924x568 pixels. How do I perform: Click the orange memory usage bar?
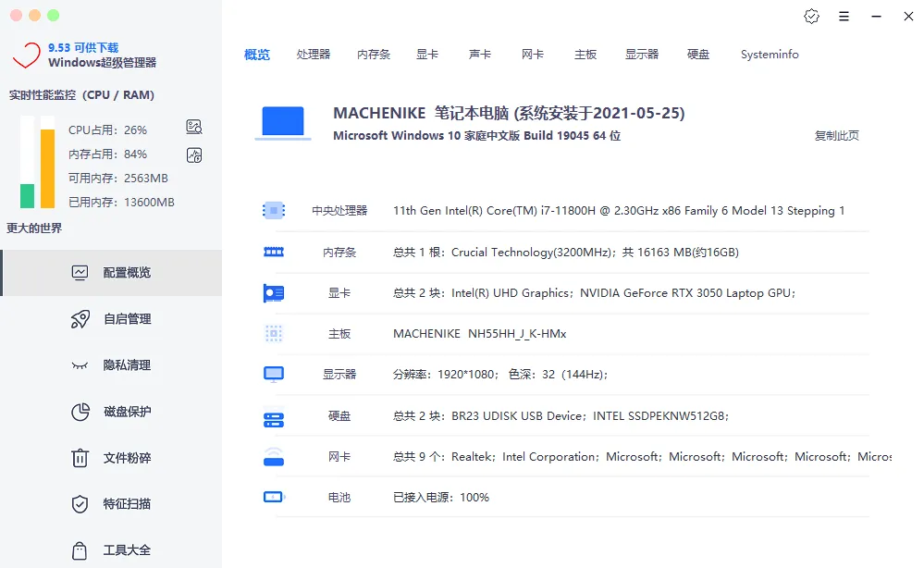[x=48, y=168]
